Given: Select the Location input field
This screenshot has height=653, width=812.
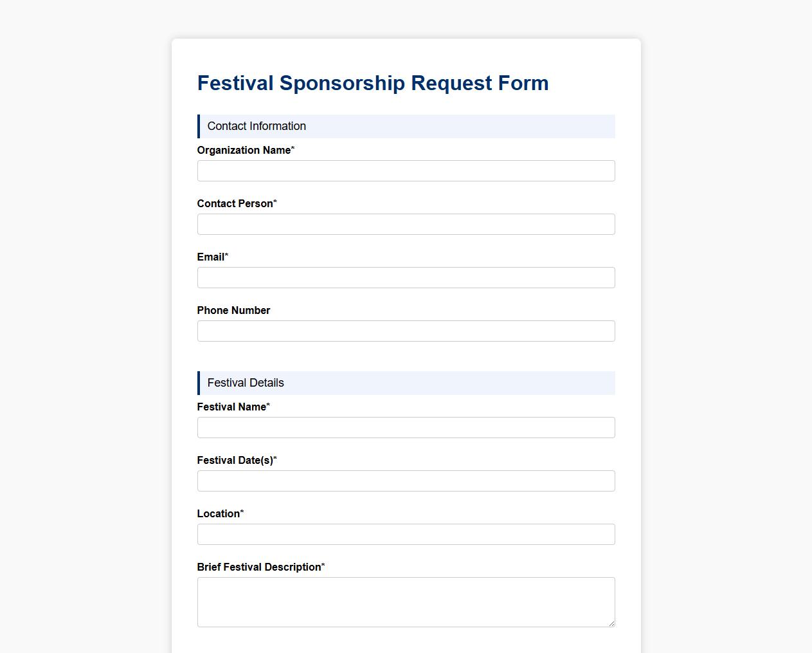Looking at the screenshot, I should click(406, 534).
